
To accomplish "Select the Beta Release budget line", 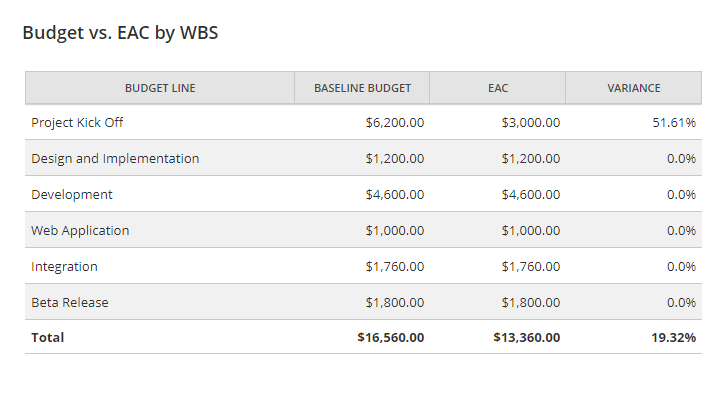I will tap(70, 303).
